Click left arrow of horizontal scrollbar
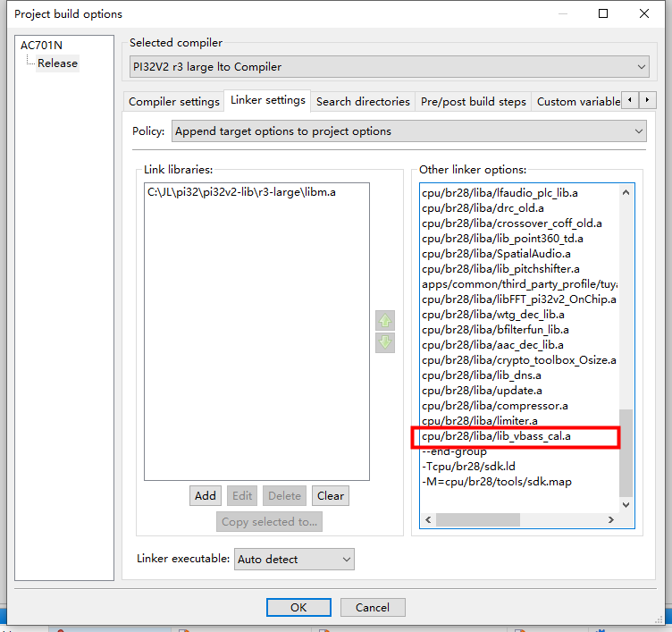The image size is (672, 632). [x=428, y=519]
